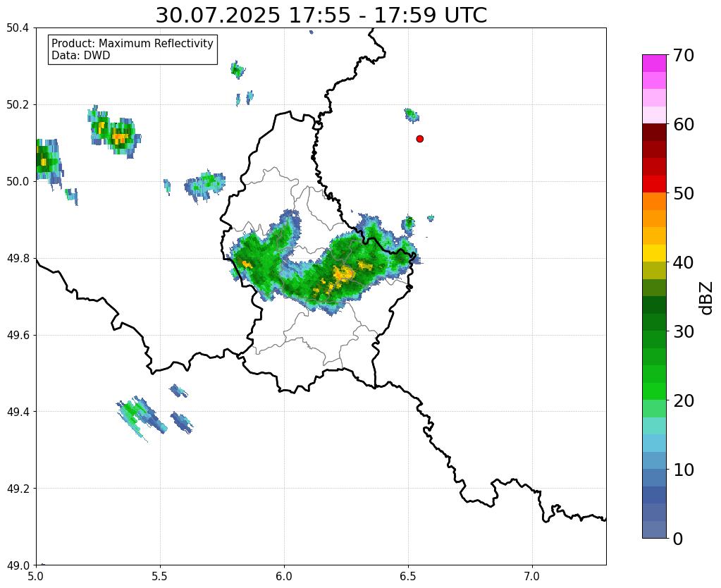This screenshot has height=588, width=721.
Task: Click the title timestamp 30.07.2025 17:55 - 17:59 UTC
Action: coord(321,16)
